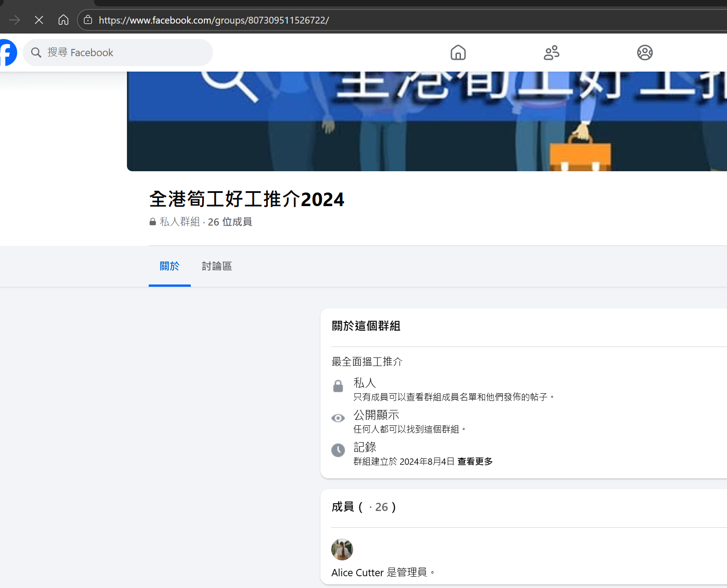
Task: Open the account menu icon top right
Action: click(x=645, y=53)
